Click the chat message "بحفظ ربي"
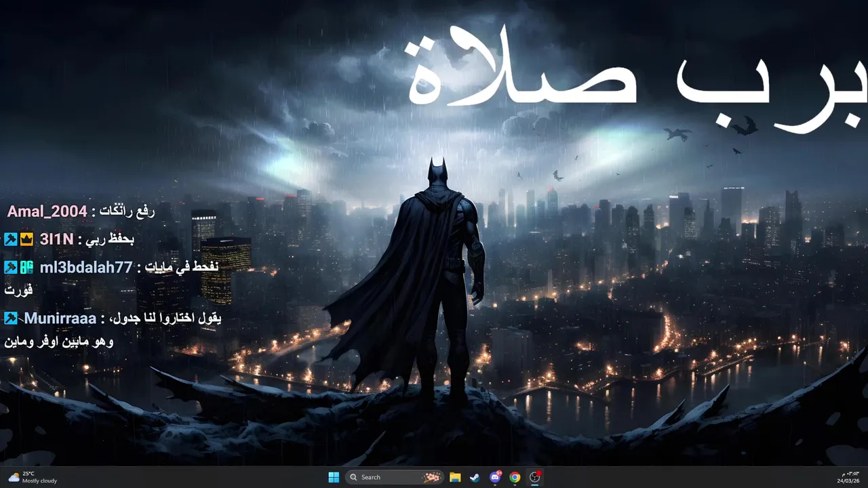The width and height of the screenshot is (868, 488). 111,239
